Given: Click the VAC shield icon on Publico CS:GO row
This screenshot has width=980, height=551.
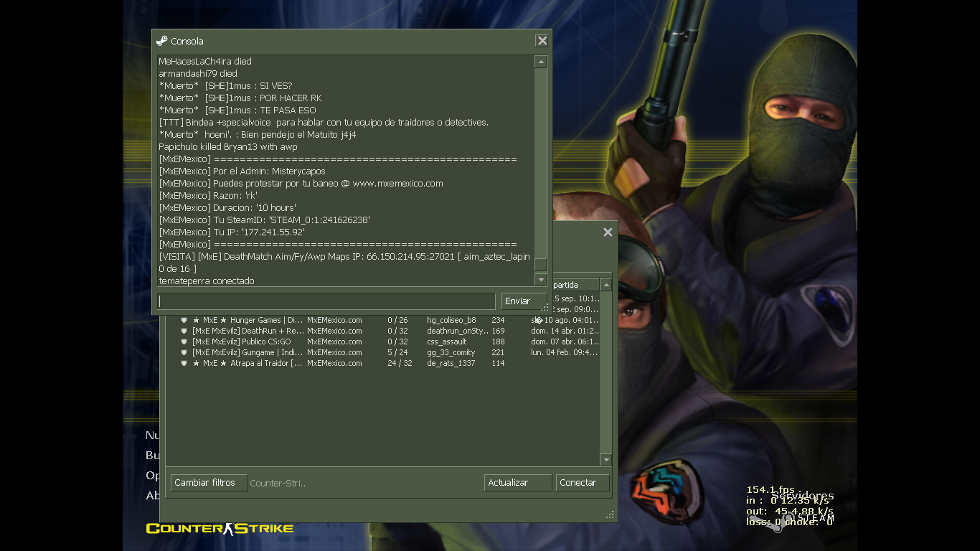Looking at the screenshot, I should point(184,342).
